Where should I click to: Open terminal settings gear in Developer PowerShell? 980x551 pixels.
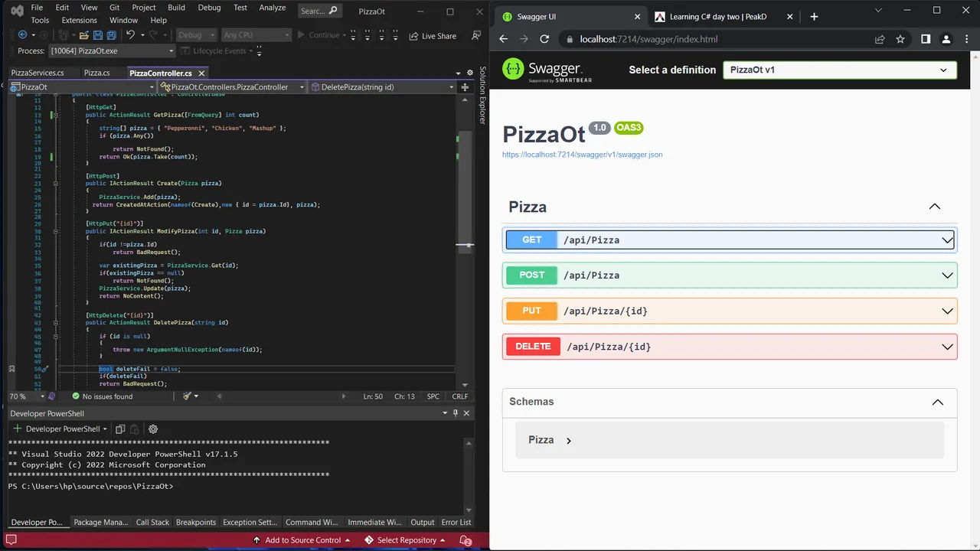153,429
